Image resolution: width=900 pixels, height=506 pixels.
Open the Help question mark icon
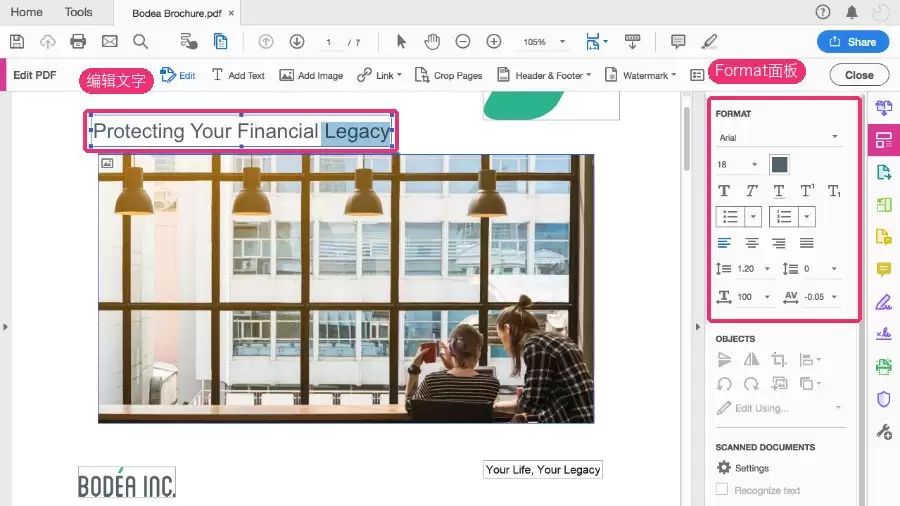click(823, 12)
